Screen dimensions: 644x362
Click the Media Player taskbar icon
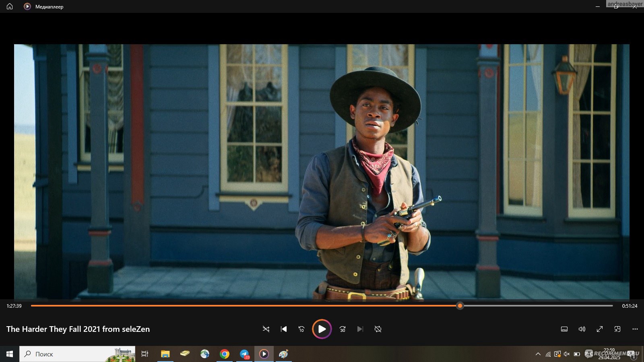tap(264, 354)
